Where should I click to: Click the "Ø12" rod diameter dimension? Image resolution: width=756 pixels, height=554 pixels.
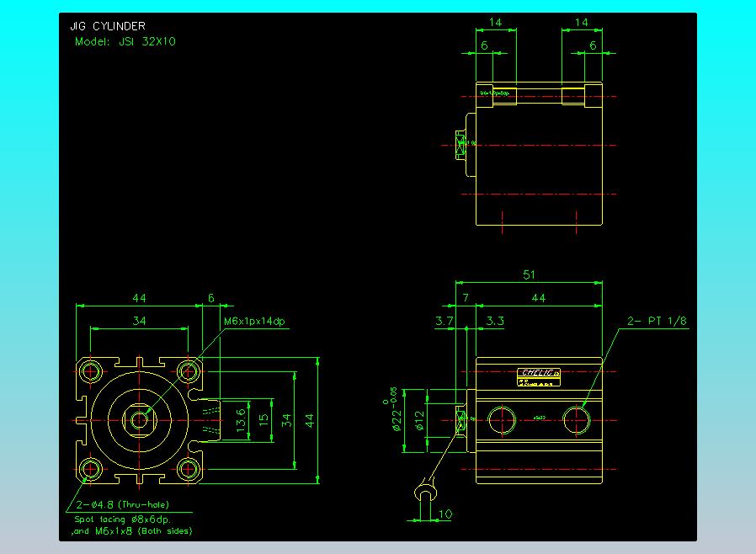pyautogui.click(x=420, y=420)
